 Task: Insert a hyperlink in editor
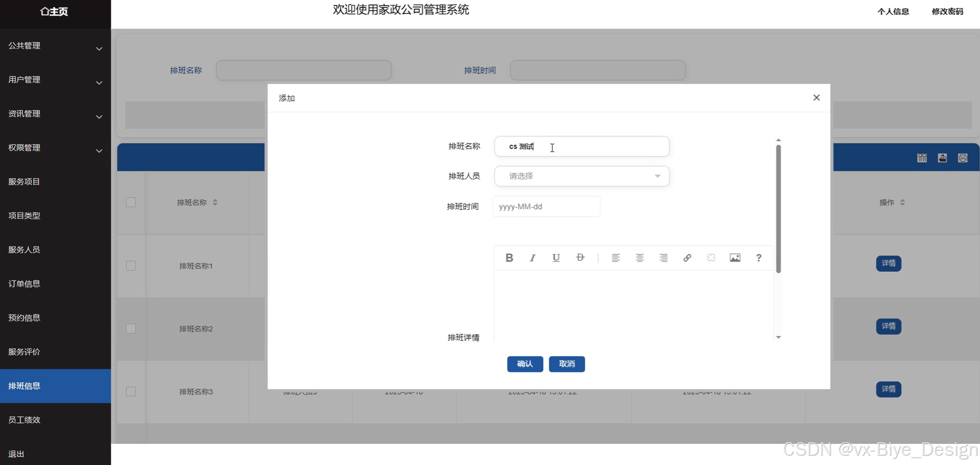[687, 258]
